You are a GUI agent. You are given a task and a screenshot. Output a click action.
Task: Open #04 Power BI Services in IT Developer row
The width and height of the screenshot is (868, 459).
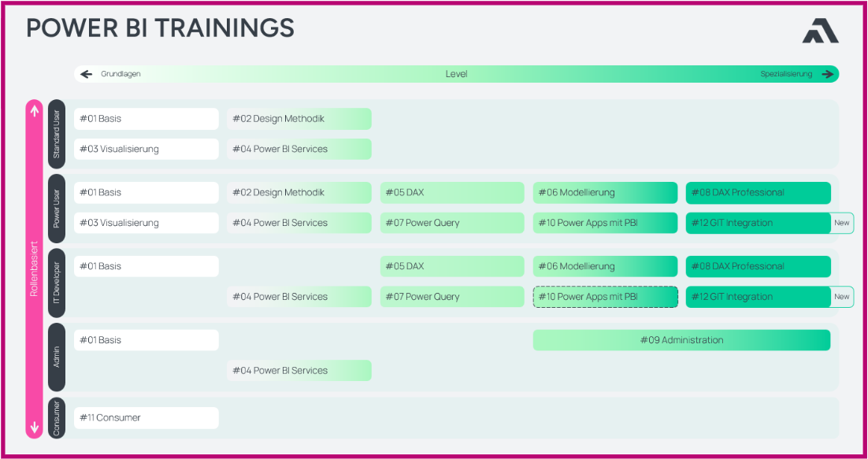(x=299, y=297)
